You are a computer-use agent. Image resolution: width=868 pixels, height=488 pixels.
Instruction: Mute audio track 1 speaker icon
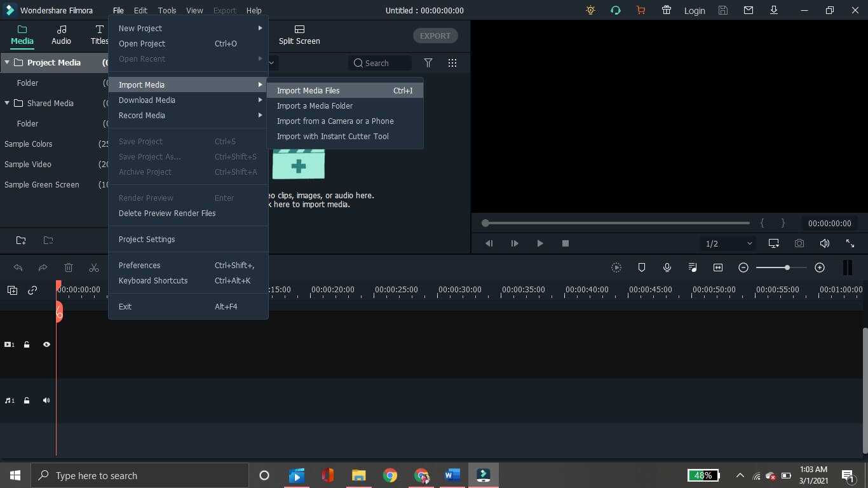(x=46, y=400)
